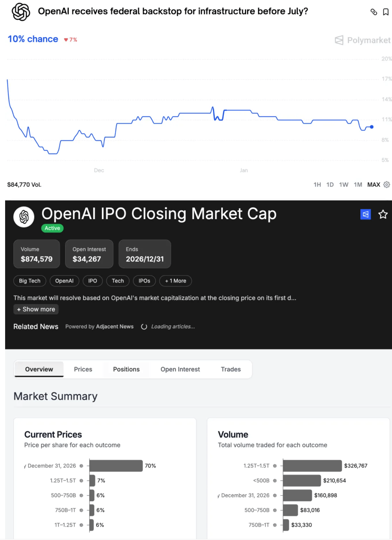Switch chart range to MAX
The image size is (392, 540).
(374, 185)
